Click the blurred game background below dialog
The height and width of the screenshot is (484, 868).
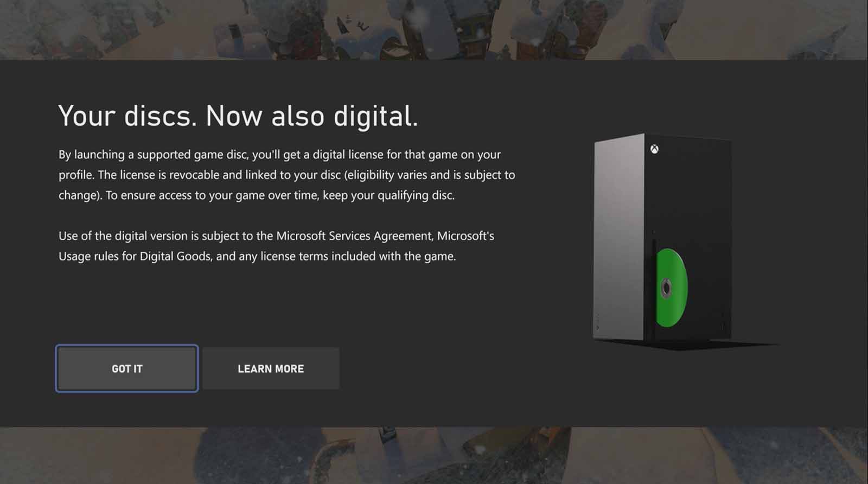point(434,455)
